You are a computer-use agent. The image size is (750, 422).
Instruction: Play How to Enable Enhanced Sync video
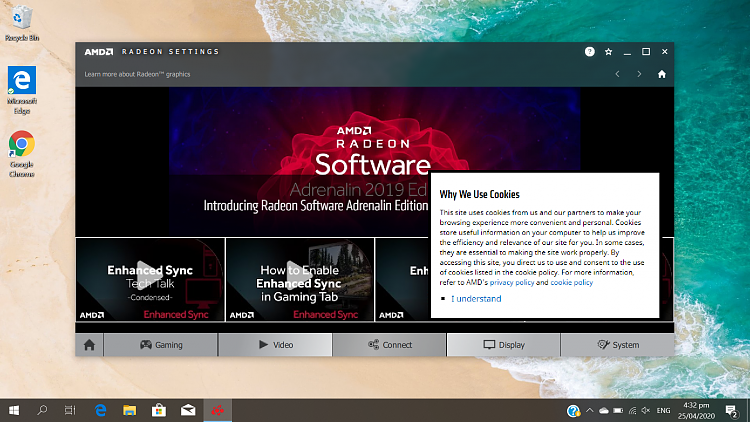pos(300,280)
